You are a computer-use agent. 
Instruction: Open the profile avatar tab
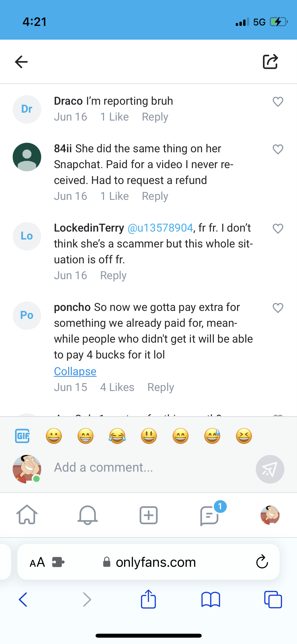pyautogui.click(x=270, y=515)
